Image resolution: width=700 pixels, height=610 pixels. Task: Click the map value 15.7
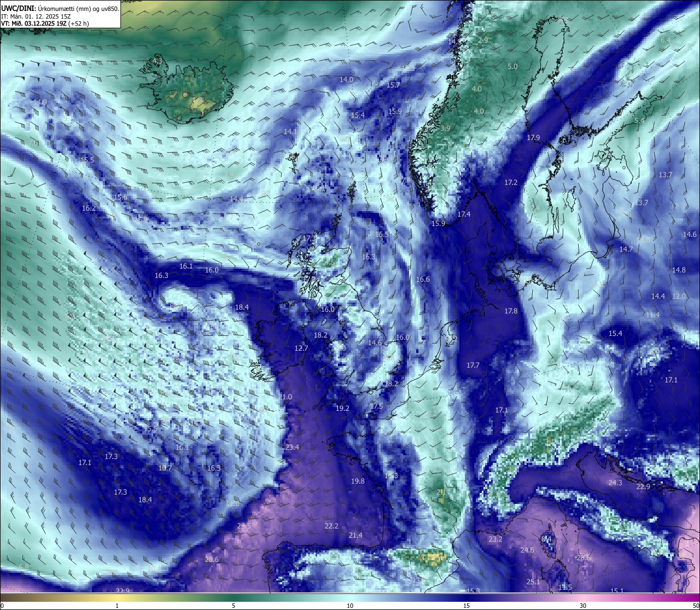pos(393,85)
